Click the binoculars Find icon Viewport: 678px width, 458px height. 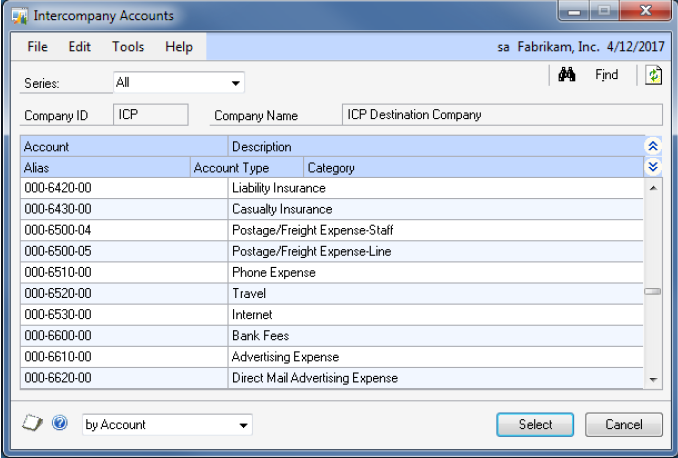click(x=566, y=76)
